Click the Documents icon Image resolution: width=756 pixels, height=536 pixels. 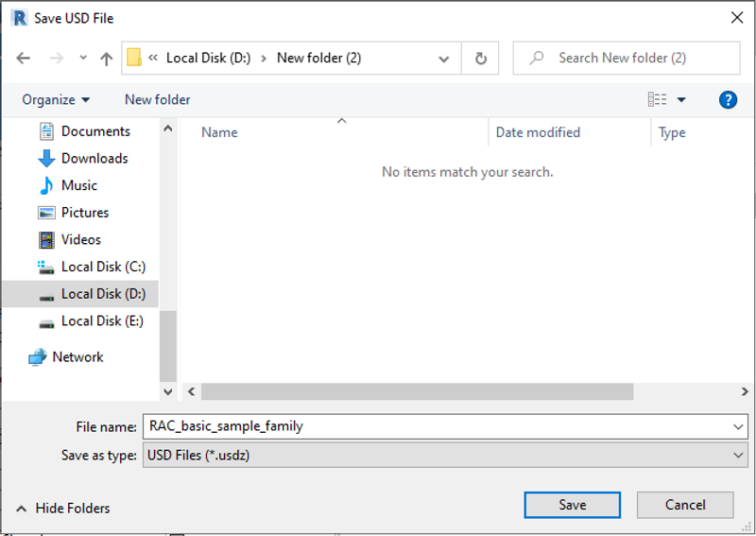click(x=46, y=131)
